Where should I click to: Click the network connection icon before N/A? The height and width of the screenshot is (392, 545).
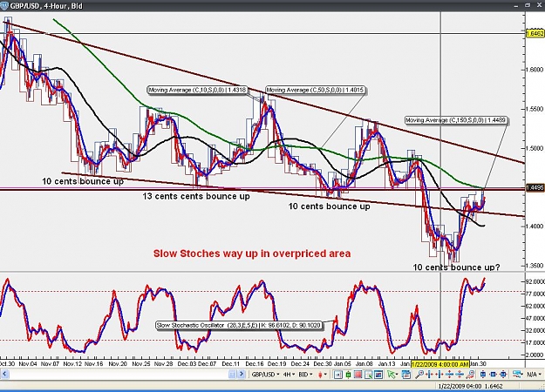(x=516, y=375)
